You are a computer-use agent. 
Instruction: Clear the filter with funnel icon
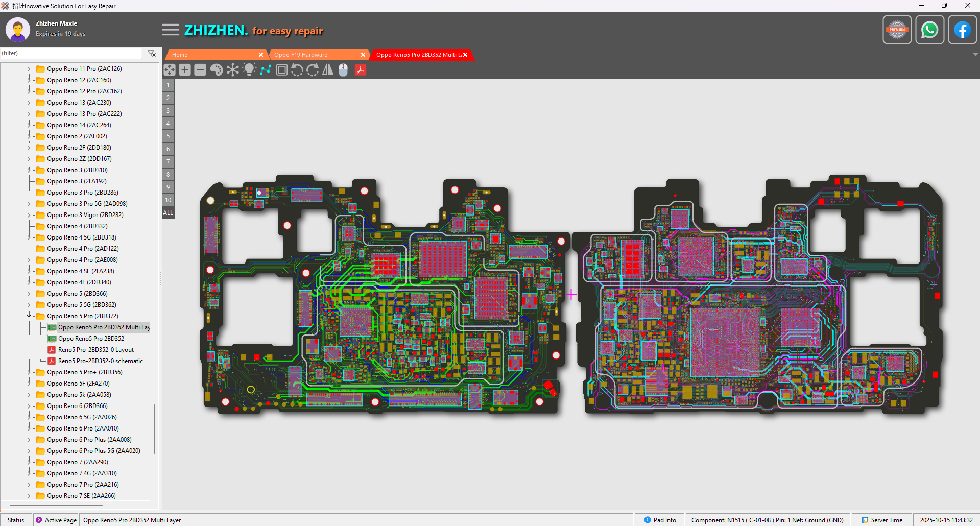[152, 53]
